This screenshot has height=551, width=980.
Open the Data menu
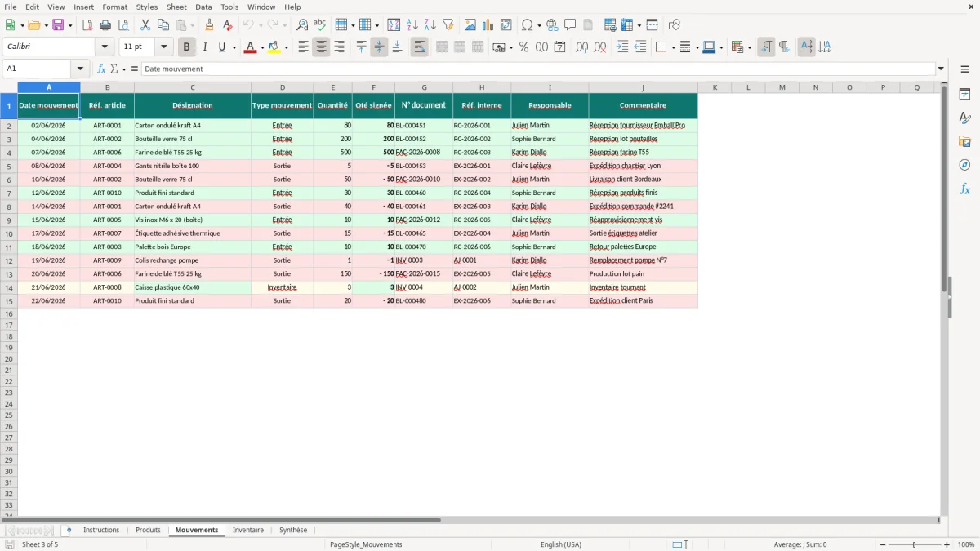coord(203,7)
